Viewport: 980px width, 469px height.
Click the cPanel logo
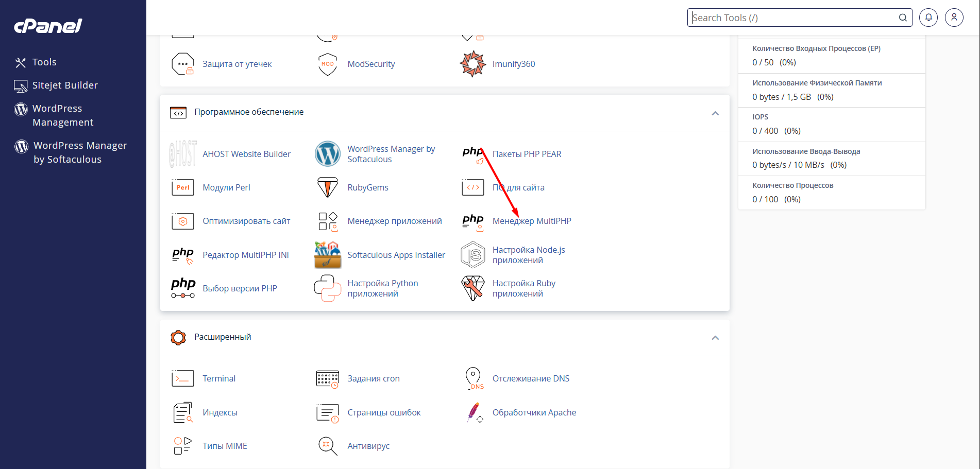click(x=48, y=26)
